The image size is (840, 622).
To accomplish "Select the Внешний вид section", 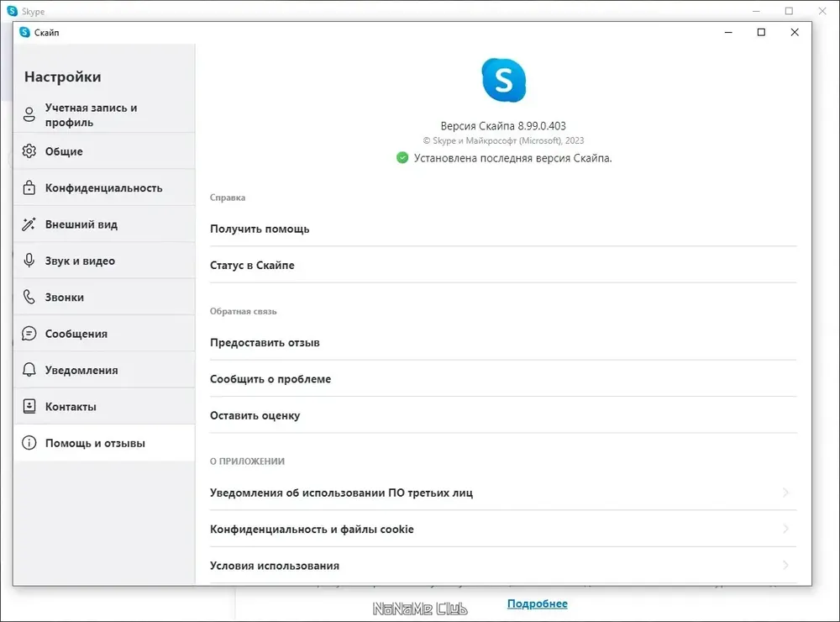I will tap(104, 224).
